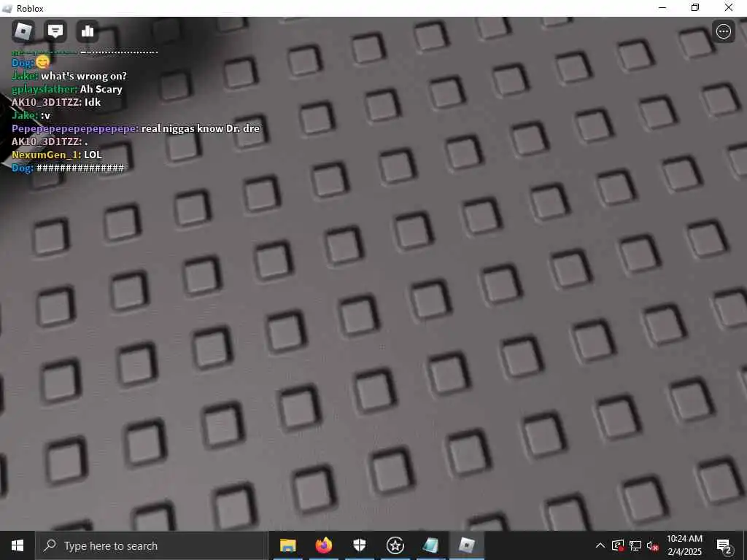The width and height of the screenshot is (747, 560).
Task: Select Dog's censored hashtag message
Action: coord(68,168)
